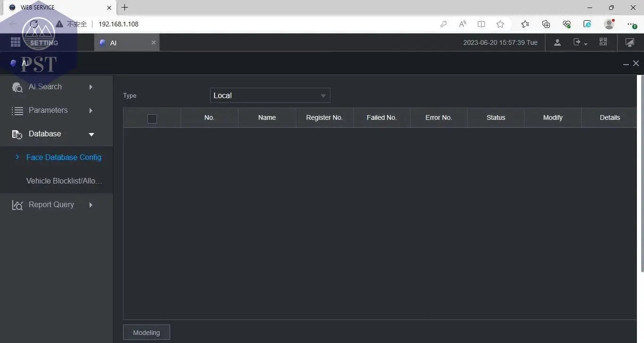Open the logout icon menu

coord(579,42)
